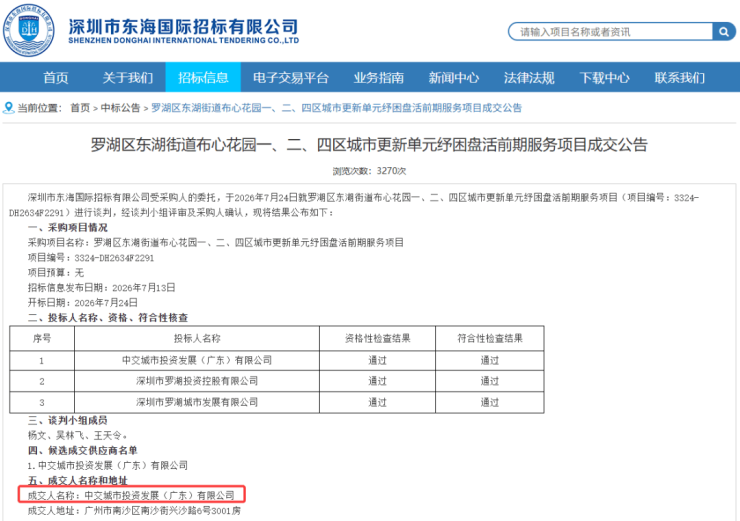Click the announcement headline 成交公告 title

369,145
